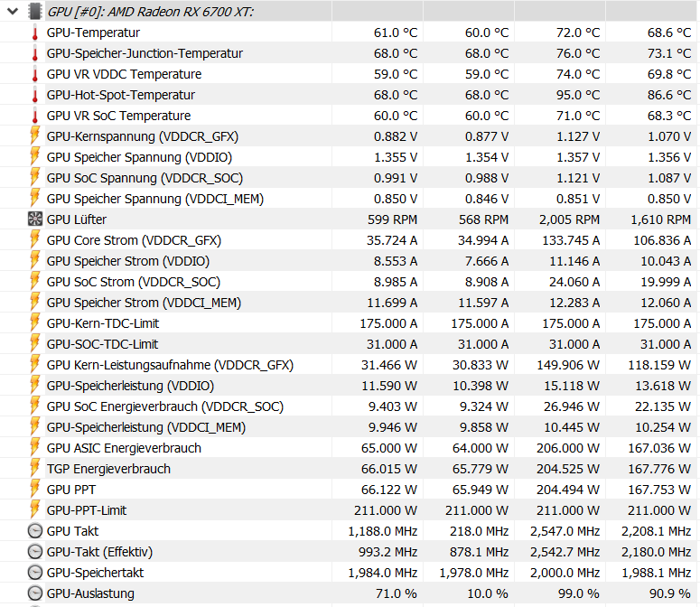Image resolution: width=700 pixels, height=607 pixels.
Task: Click the 149.906 W core power value
Action: (568, 365)
